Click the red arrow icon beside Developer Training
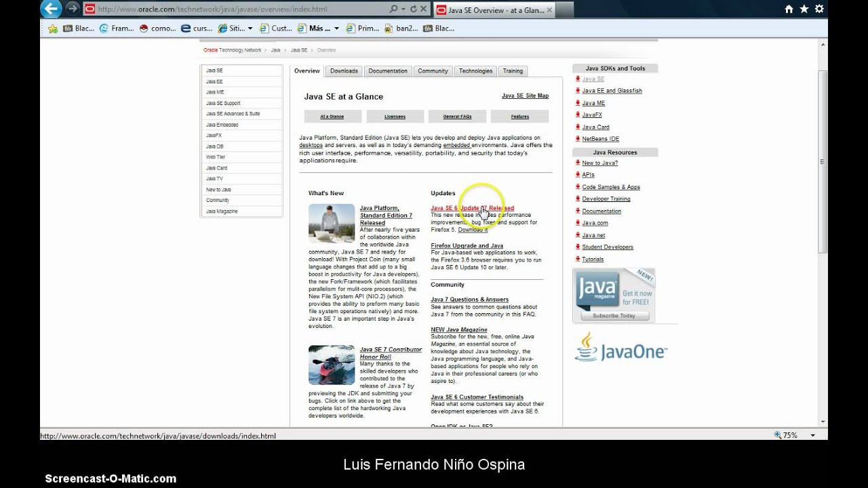This screenshot has width=868, height=488. click(x=576, y=199)
